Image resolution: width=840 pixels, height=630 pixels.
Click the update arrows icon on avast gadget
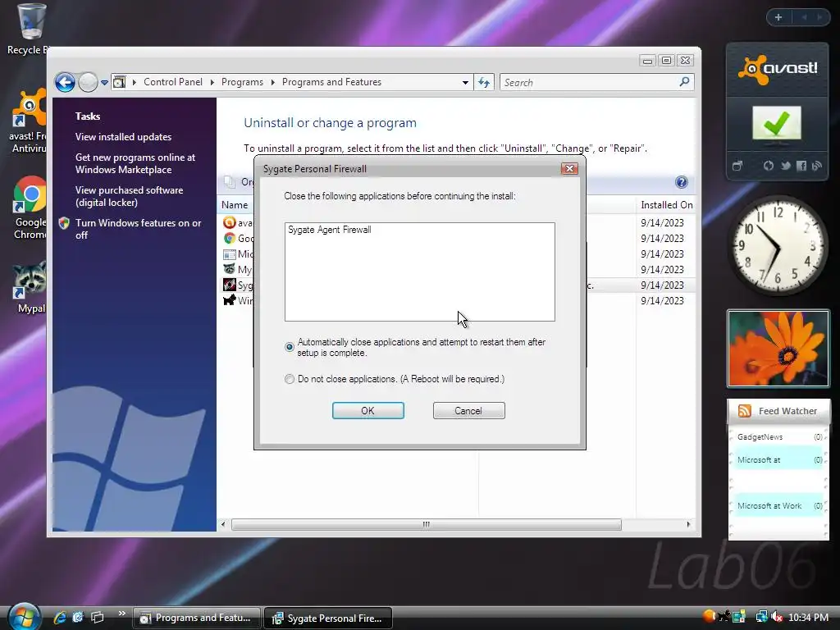point(768,166)
